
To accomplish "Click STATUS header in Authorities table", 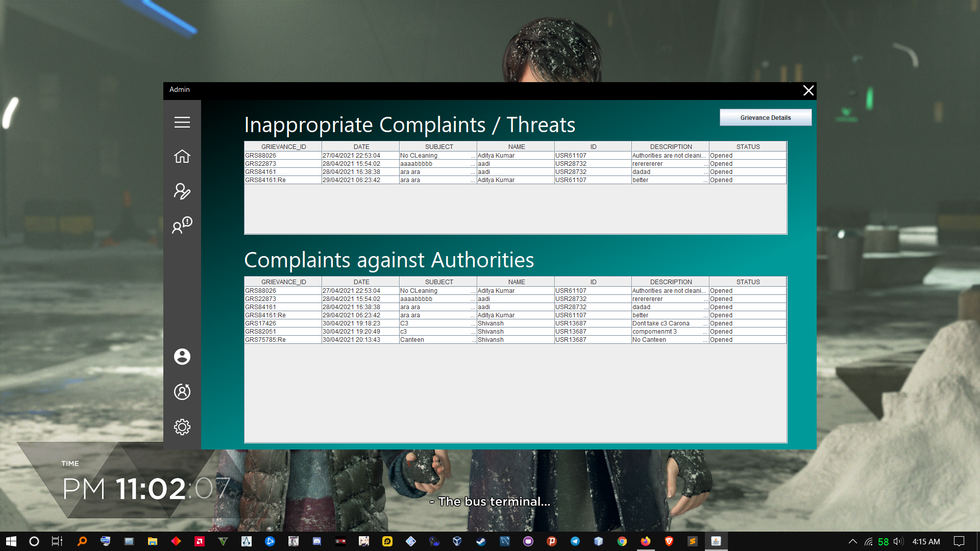I will point(748,282).
